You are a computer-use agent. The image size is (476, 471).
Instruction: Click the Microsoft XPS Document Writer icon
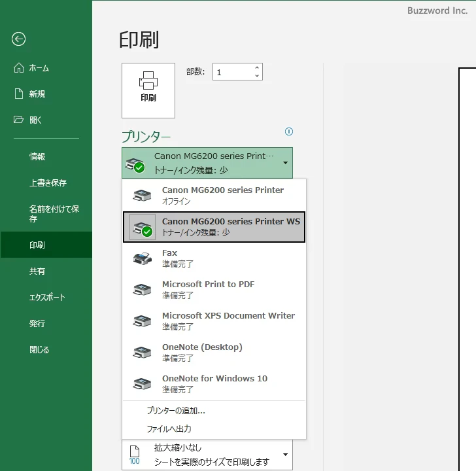coord(142,321)
